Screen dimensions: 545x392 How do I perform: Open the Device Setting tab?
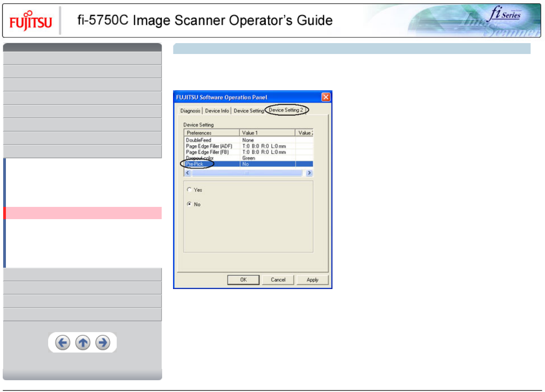[248, 111]
